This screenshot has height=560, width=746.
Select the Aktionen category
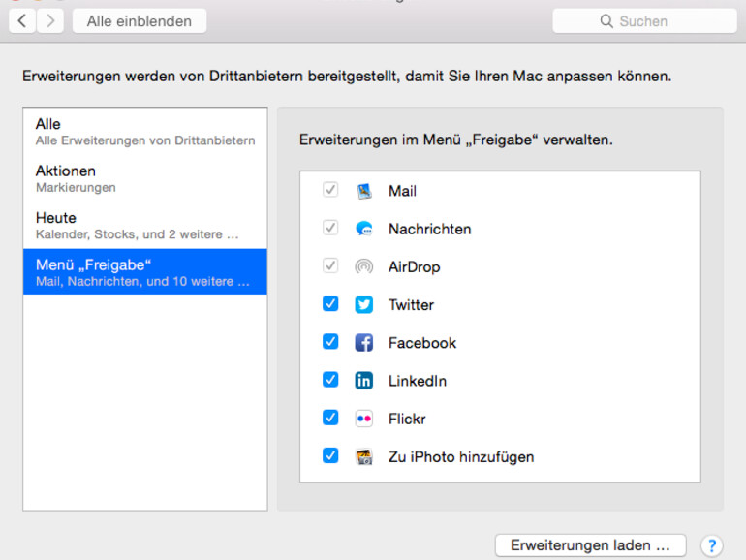145,178
